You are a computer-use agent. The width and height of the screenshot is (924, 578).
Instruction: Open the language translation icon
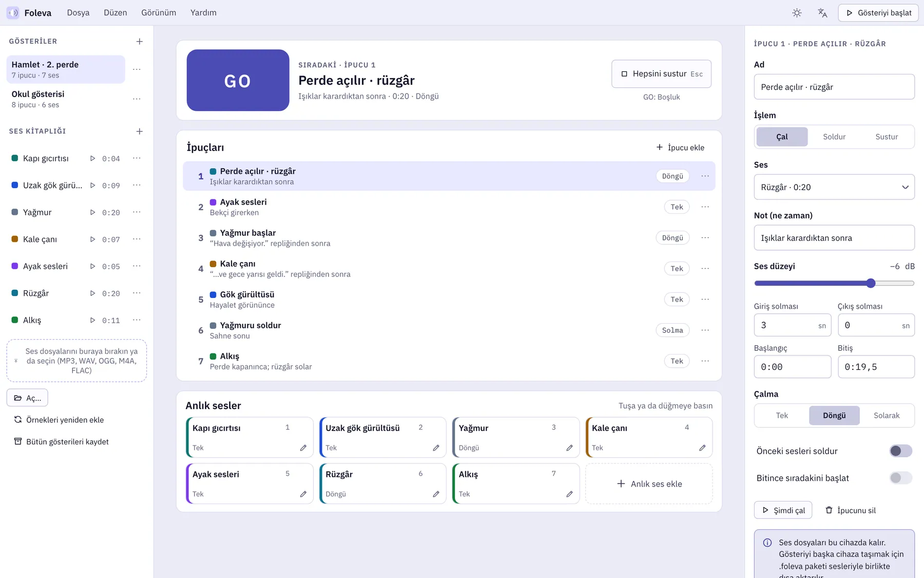[x=822, y=13]
